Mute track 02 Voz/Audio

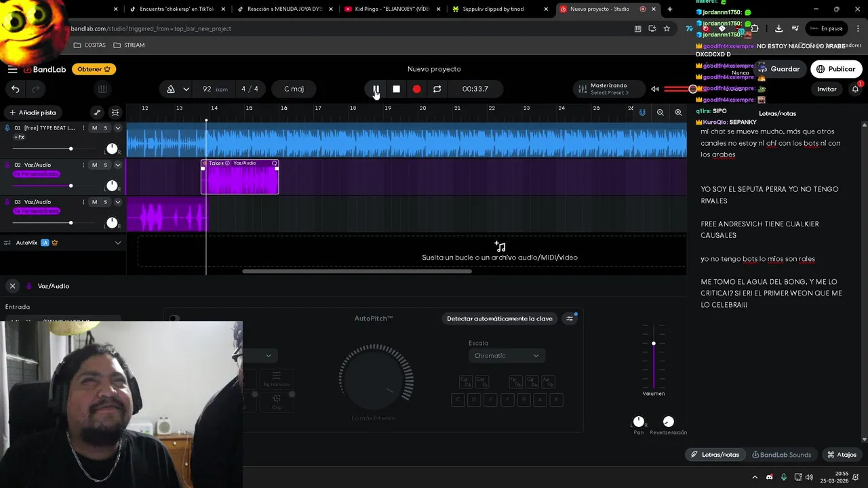pos(94,165)
